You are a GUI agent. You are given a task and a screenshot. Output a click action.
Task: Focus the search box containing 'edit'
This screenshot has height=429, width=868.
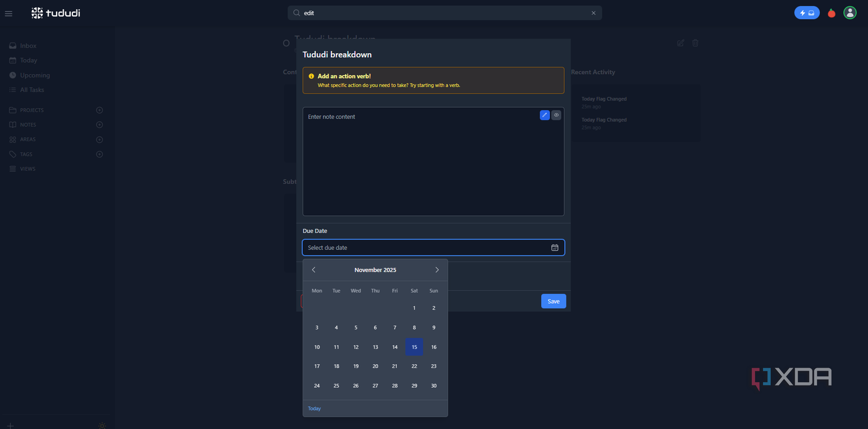pos(444,13)
